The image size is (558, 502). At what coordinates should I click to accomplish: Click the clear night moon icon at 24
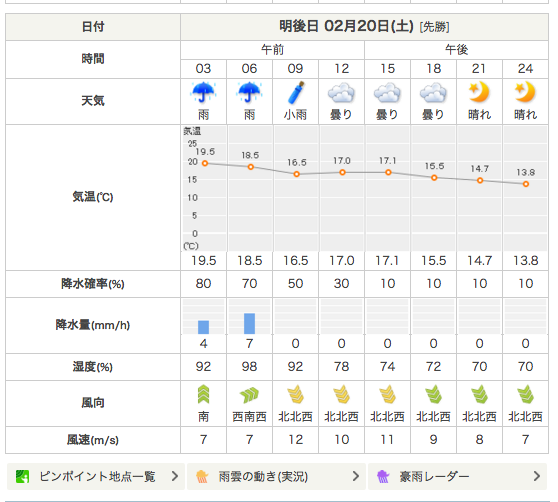coord(525,92)
